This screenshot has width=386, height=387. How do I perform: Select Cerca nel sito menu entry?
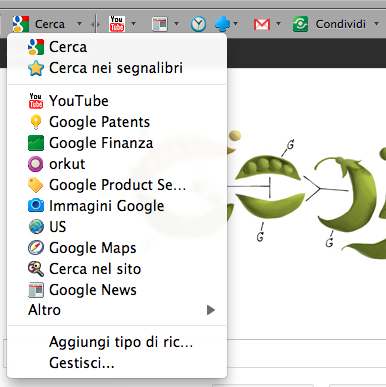pyautogui.click(x=117, y=269)
